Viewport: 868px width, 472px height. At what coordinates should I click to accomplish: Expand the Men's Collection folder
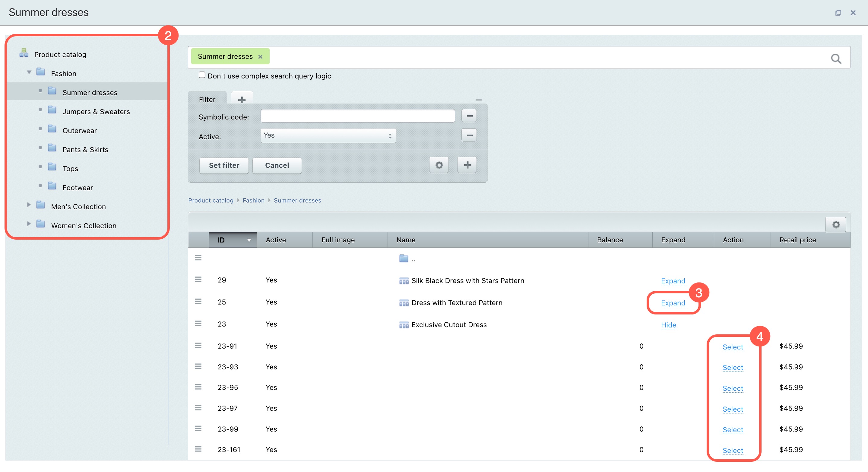click(29, 205)
